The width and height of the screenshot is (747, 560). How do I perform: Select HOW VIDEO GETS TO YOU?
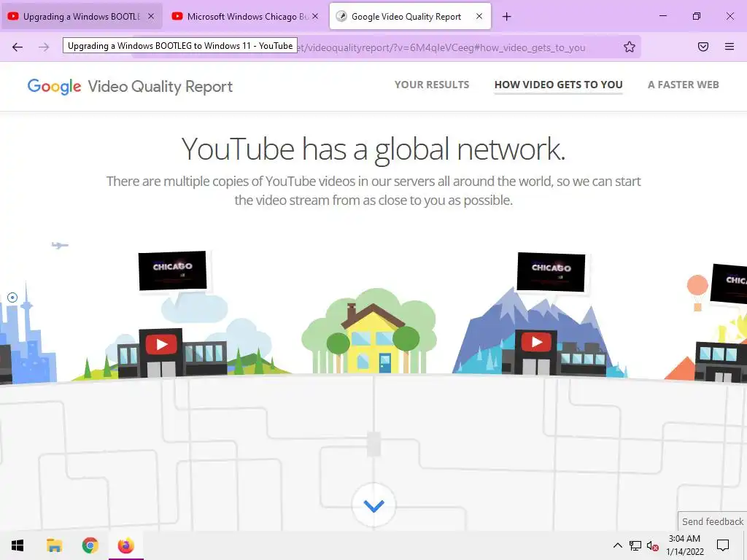pyautogui.click(x=558, y=85)
